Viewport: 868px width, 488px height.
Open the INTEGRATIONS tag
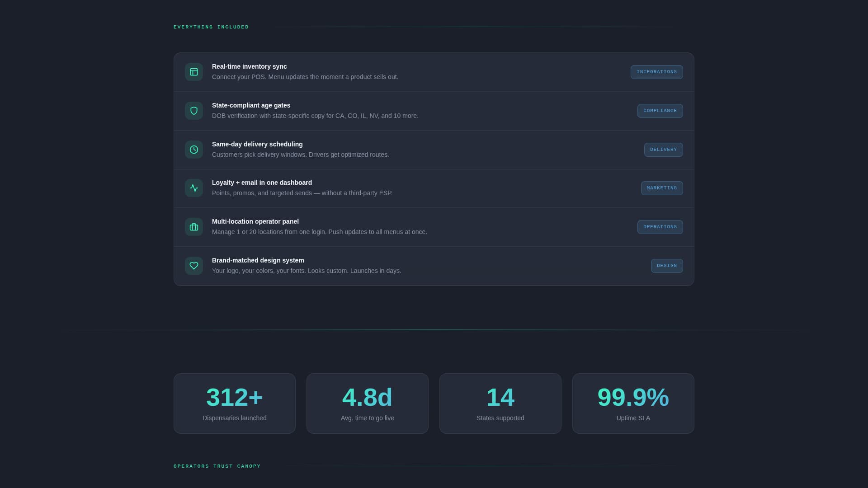tap(656, 72)
